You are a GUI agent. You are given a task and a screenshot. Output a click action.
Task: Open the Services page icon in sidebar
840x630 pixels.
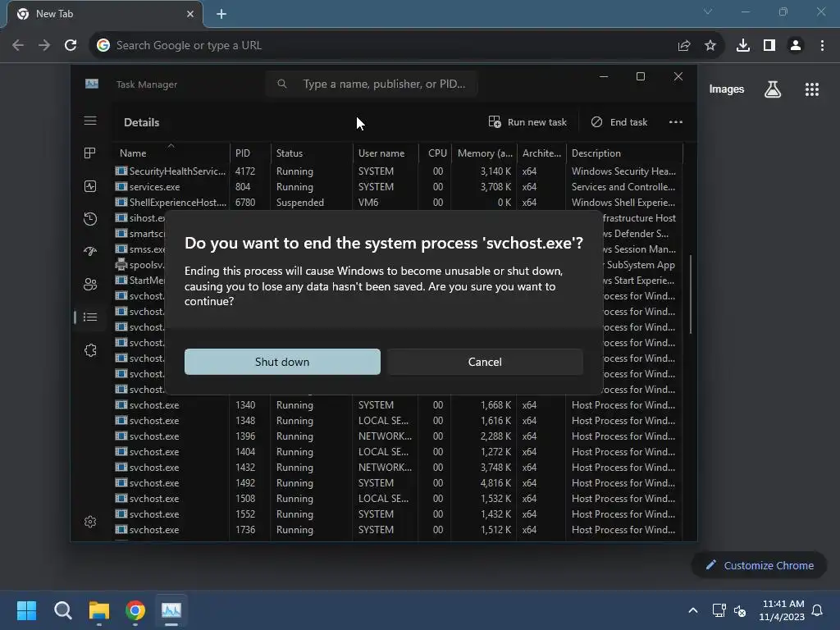(x=90, y=350)
